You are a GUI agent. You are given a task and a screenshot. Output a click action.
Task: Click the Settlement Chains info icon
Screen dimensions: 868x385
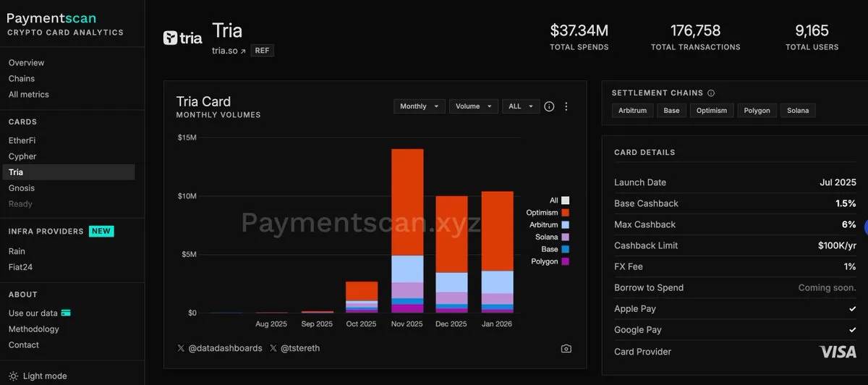coord(711,93)
